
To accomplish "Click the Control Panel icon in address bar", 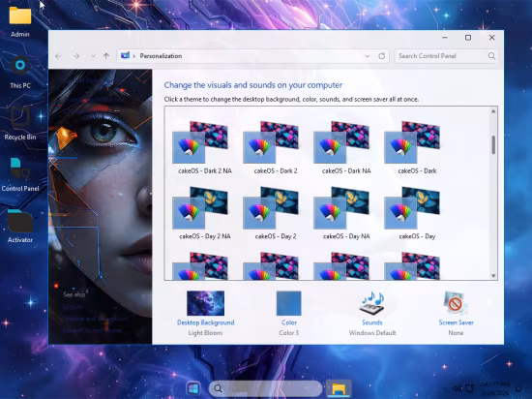I will [125, 55].
